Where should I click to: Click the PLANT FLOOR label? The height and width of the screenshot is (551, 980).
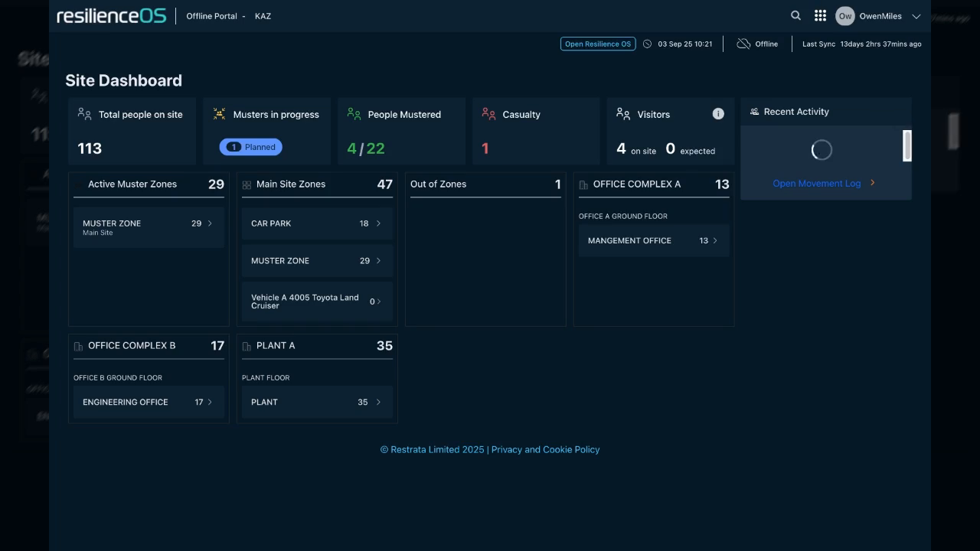266,377
